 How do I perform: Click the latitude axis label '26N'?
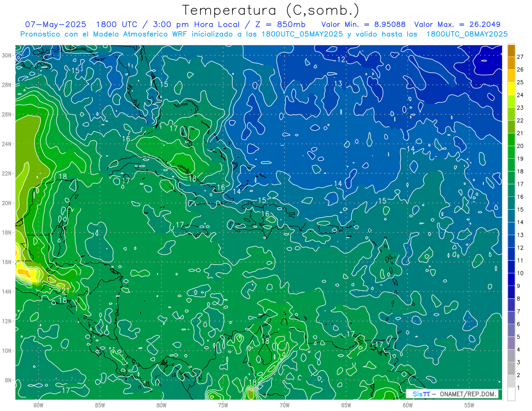click(7, 114)
